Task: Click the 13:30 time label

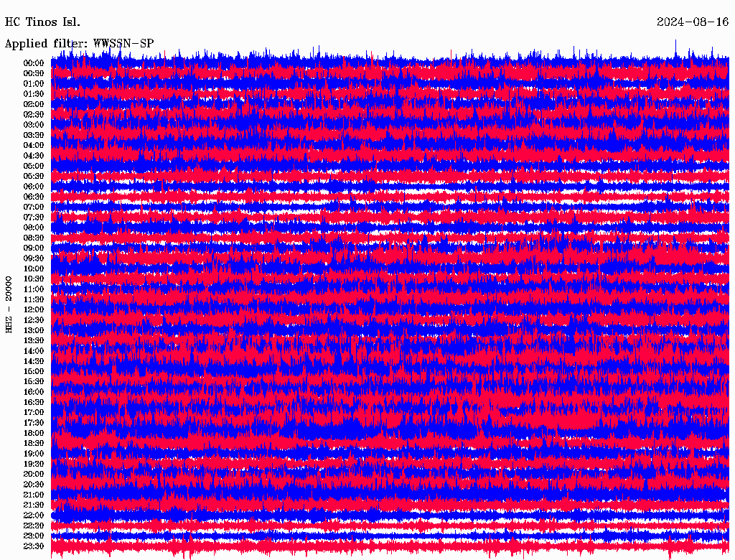Action: pyautogui.click(x=34, y=341)
